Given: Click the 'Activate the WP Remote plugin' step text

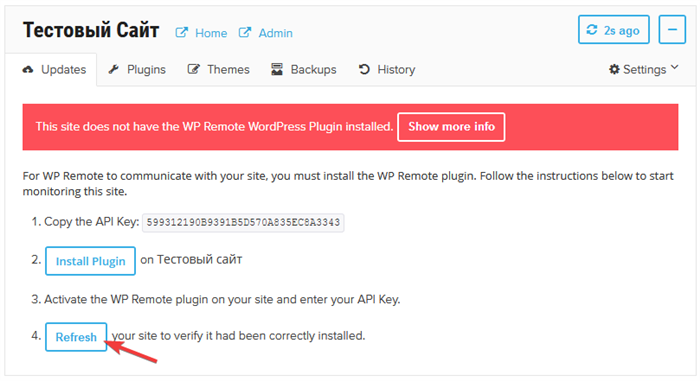Looking at the screenshot, I should click(222, 299).
